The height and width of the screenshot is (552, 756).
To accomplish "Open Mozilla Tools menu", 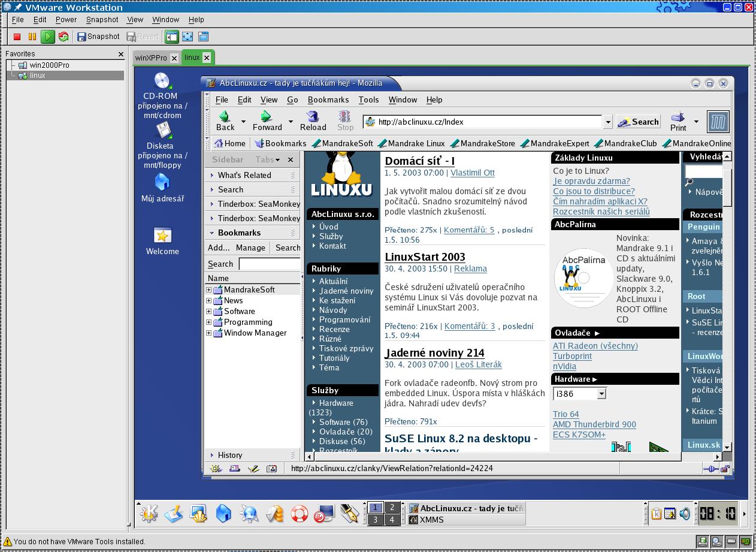I will [369, 100].
